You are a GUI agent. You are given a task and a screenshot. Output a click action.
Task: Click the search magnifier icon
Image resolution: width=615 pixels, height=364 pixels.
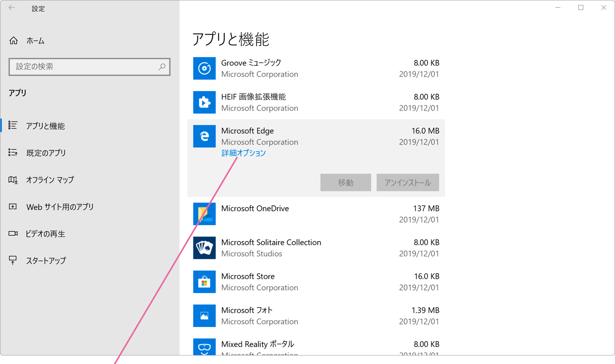coord(162,67)
